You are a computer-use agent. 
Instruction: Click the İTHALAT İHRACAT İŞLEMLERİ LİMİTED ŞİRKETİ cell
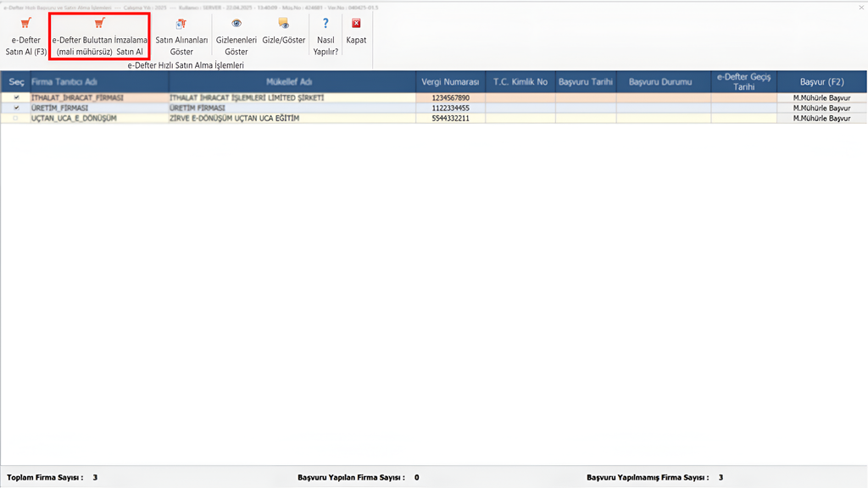click(x=292, y=98)
